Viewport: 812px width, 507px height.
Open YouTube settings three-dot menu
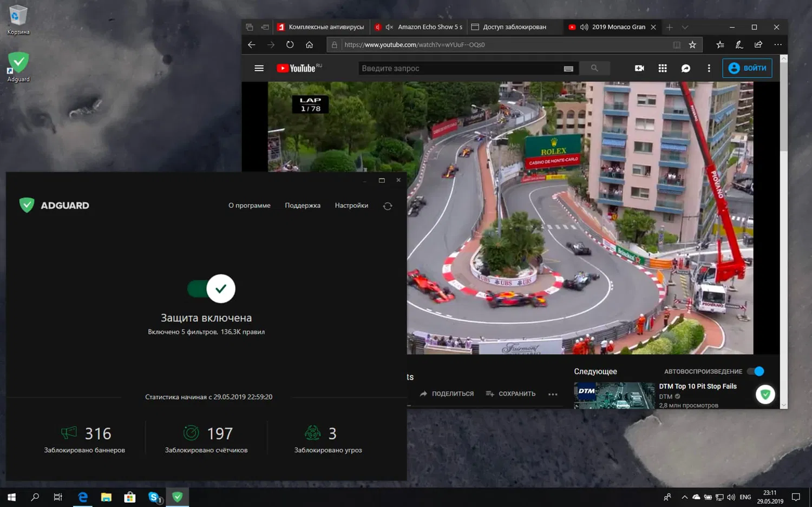(709, 68)
